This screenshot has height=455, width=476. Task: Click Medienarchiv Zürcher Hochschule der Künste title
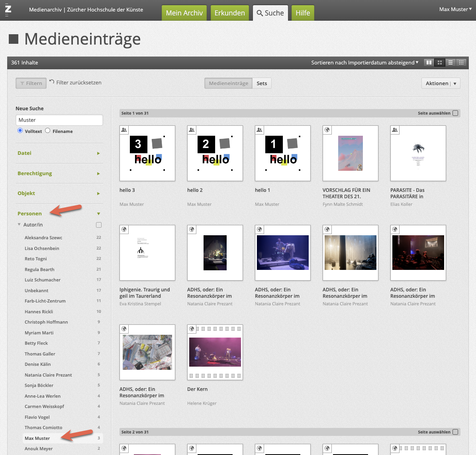[86, 10]
